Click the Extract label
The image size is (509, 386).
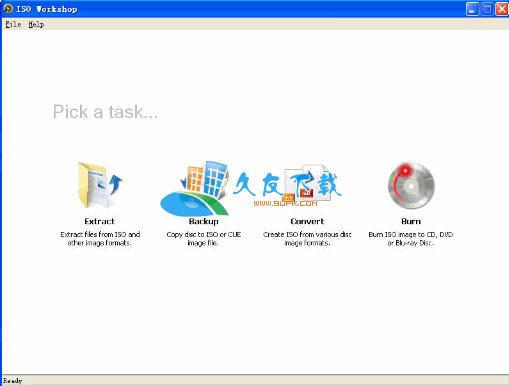(x=99, y=221)
